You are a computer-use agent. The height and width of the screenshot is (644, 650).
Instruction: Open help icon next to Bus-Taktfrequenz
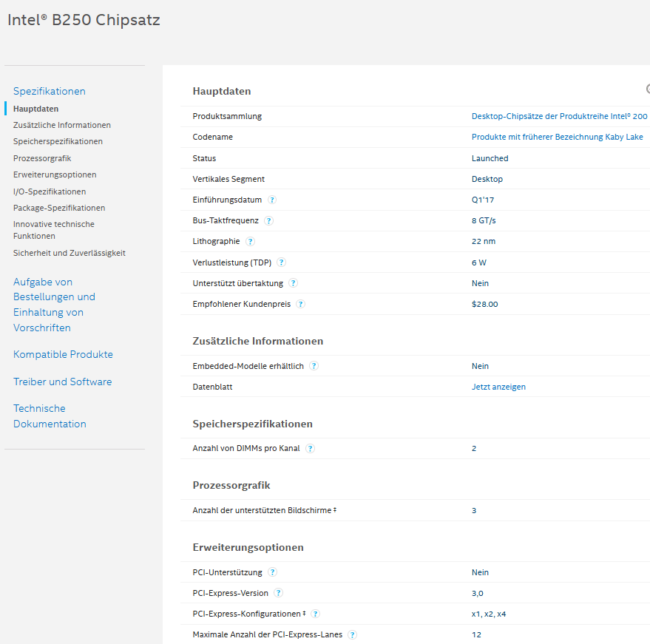[x=268, y=220]
